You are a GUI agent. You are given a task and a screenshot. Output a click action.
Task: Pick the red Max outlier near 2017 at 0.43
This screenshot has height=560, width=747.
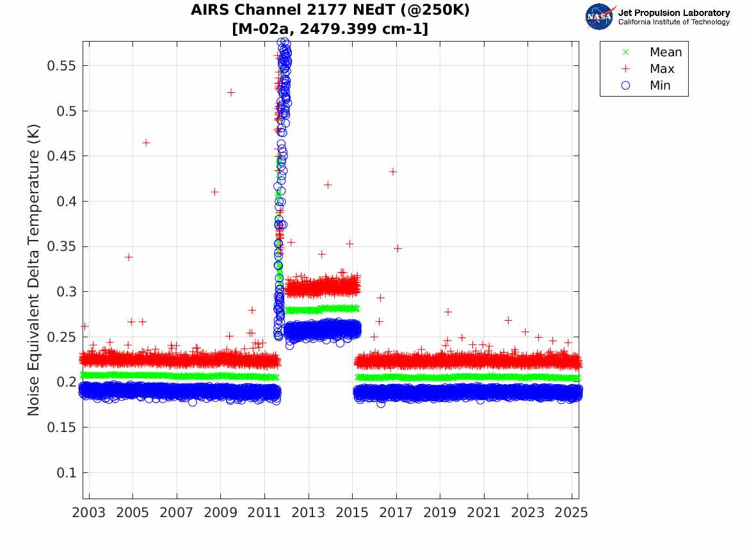pos(393,172)
